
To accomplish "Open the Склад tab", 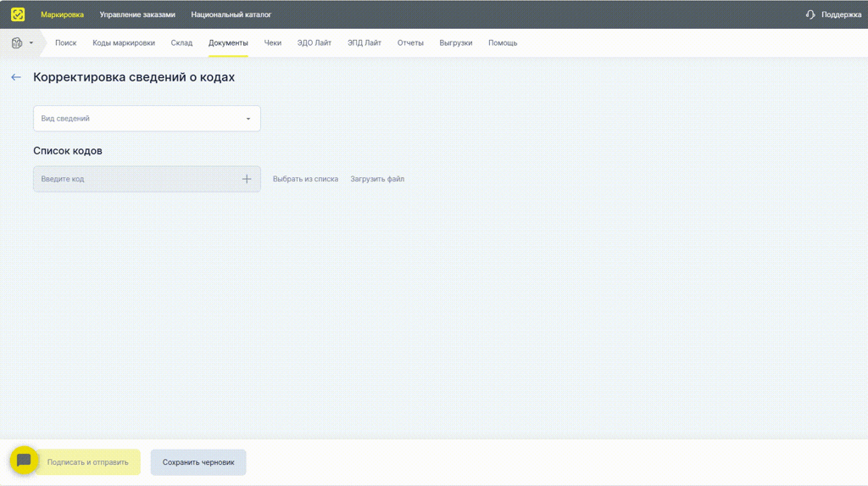I will click(181, 43).
